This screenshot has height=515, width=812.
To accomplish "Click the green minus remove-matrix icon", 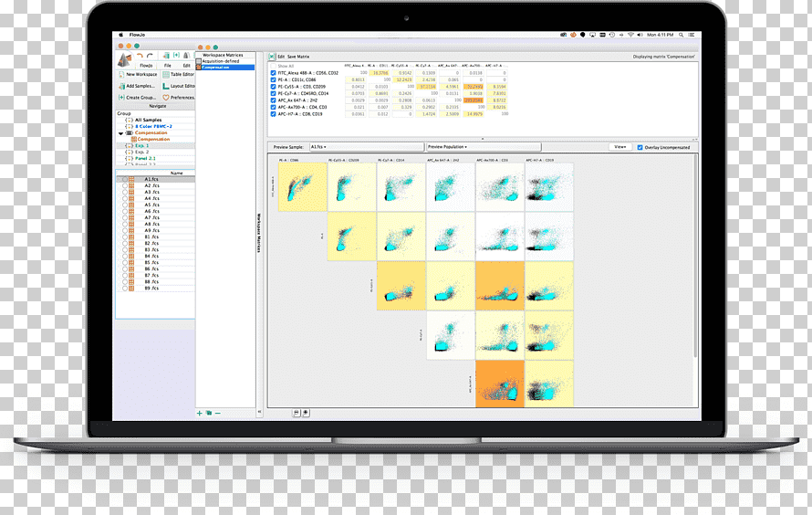I will [217, 413].
